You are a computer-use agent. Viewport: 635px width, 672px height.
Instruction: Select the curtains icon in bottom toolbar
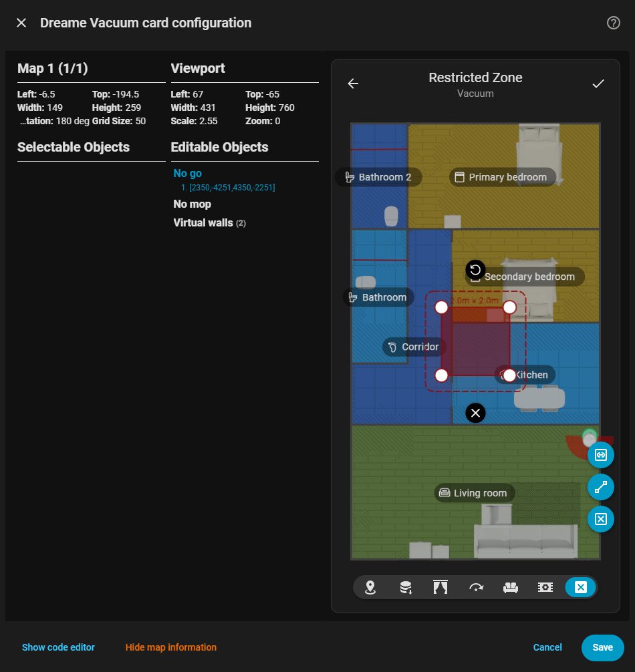(x=440, y=587)
